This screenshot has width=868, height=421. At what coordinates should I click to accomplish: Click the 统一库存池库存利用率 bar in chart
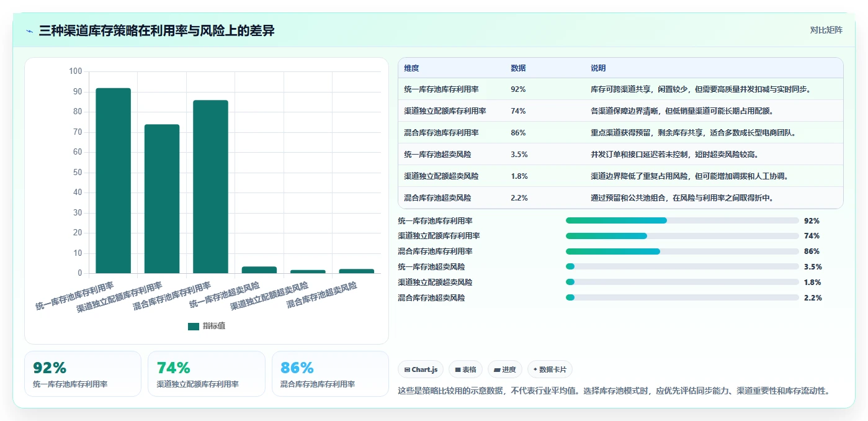[x=113, y=181]
